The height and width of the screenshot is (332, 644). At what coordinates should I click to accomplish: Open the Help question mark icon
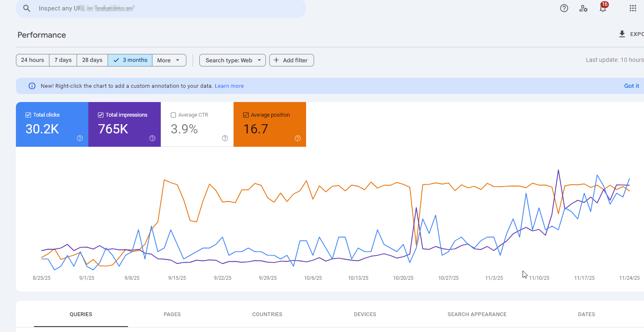click(564, 8)
